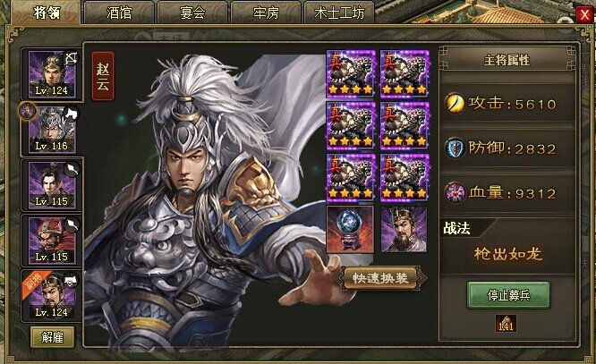Click the 141 troop icon
The image size is (596, 364).
click(506, 323)
